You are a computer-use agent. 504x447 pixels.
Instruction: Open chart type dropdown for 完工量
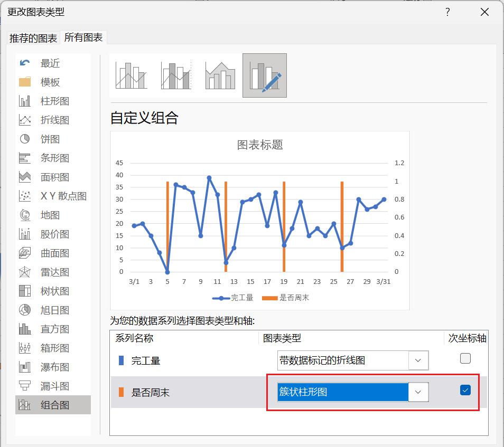pyautogui.click(x=418, y=360)
